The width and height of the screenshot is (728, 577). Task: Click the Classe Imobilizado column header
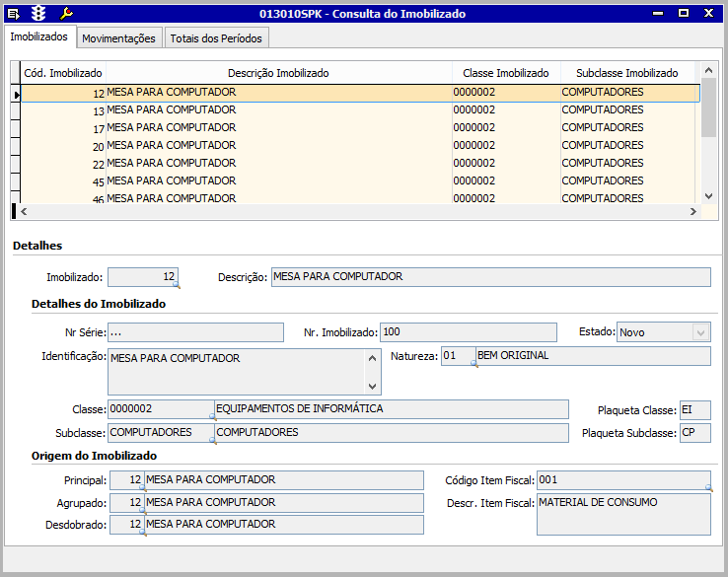click(506, 73)
